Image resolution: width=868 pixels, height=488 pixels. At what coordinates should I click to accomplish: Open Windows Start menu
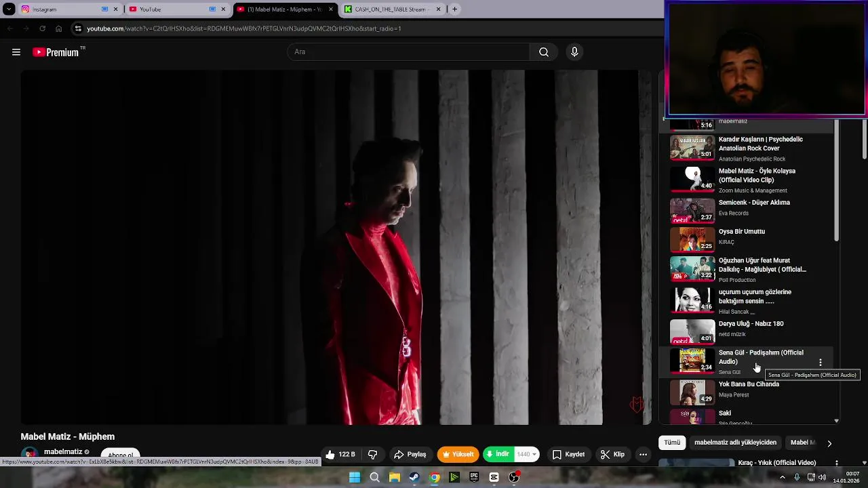355,477
